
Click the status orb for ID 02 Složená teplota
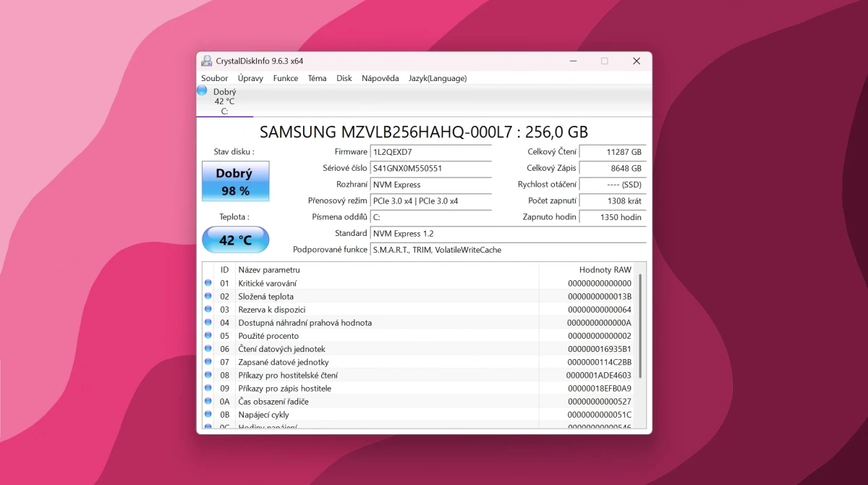point(208,296)
